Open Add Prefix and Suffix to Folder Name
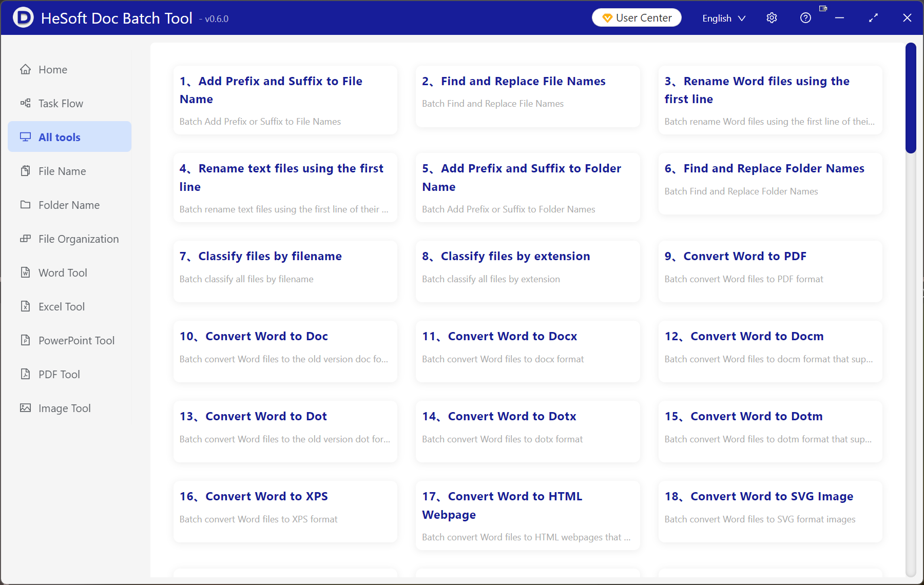Viewport: 924px width, 585px height. coord(528,187)
